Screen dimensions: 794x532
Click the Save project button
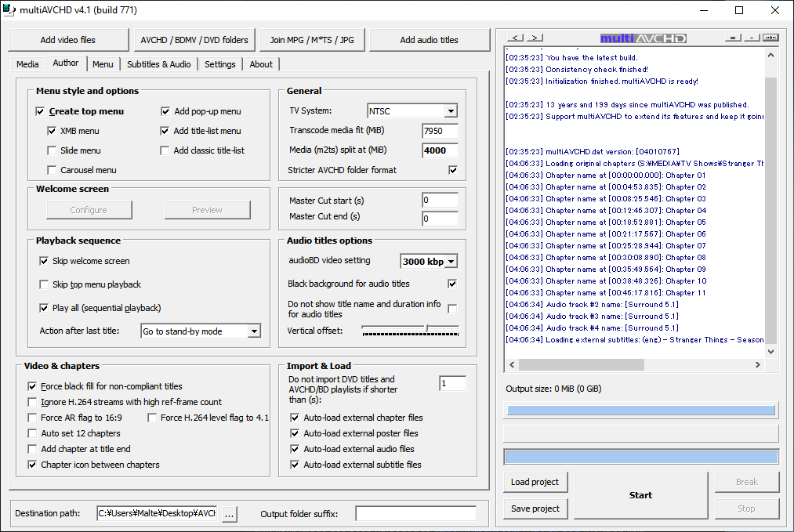[535, 508]
